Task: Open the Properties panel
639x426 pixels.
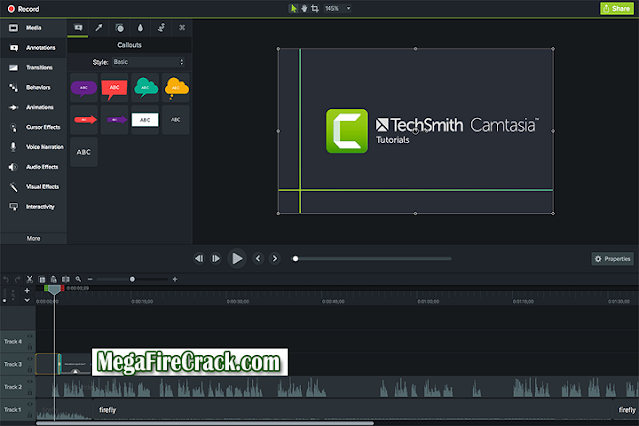Action: 613,259
